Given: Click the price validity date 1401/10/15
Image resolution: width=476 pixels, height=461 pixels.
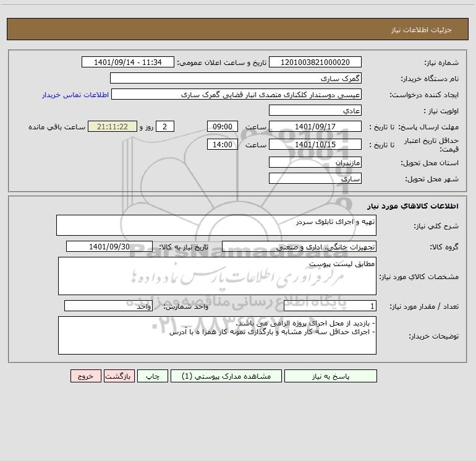Looking at the screenshot, I should pyautogui.click(x=315, y=145).
